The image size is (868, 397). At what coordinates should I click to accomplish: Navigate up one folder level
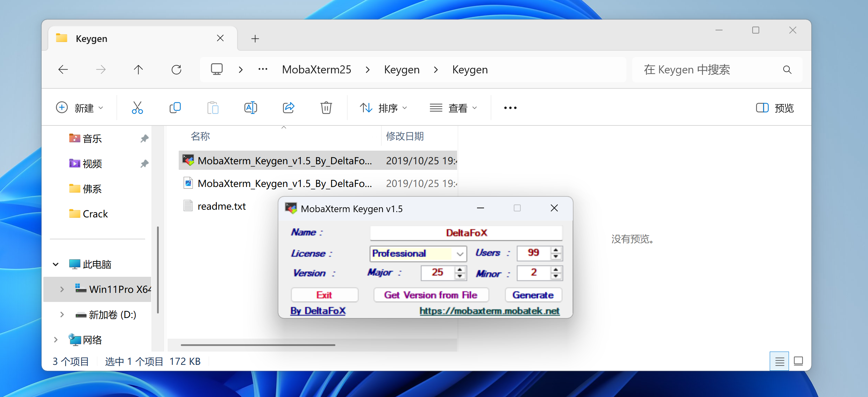click(x=138, y=70)
